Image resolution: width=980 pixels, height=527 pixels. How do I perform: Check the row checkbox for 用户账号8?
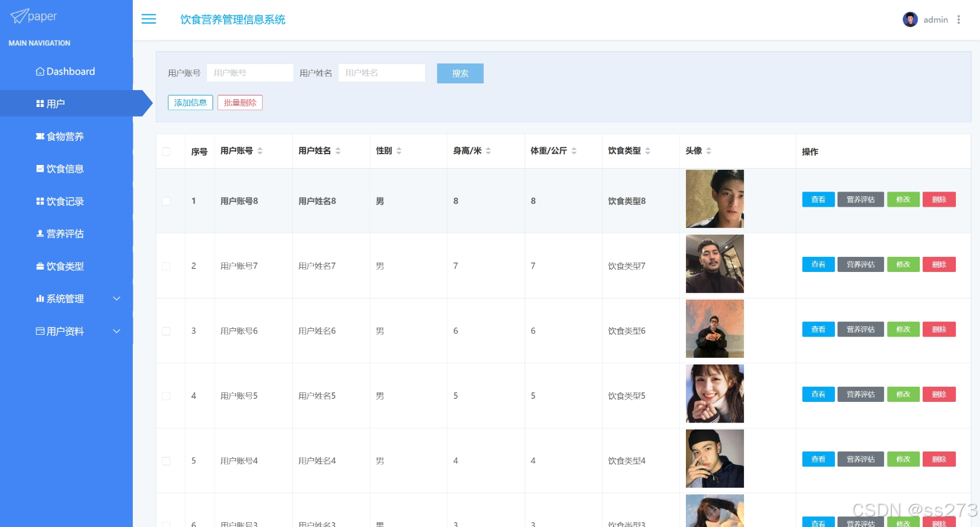[166, 201]
